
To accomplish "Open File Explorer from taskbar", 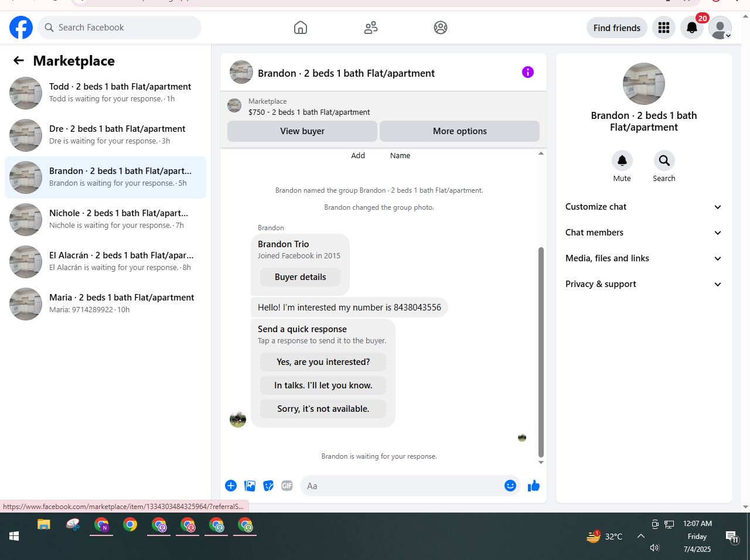I will [44, 525].
